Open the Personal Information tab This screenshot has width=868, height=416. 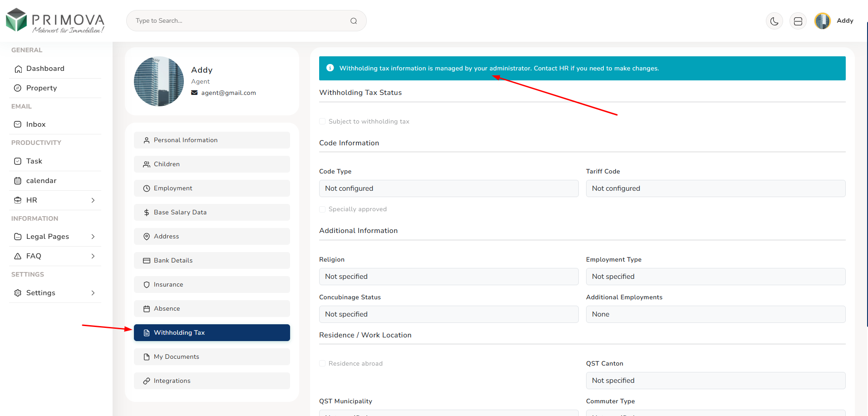[212, 140]
